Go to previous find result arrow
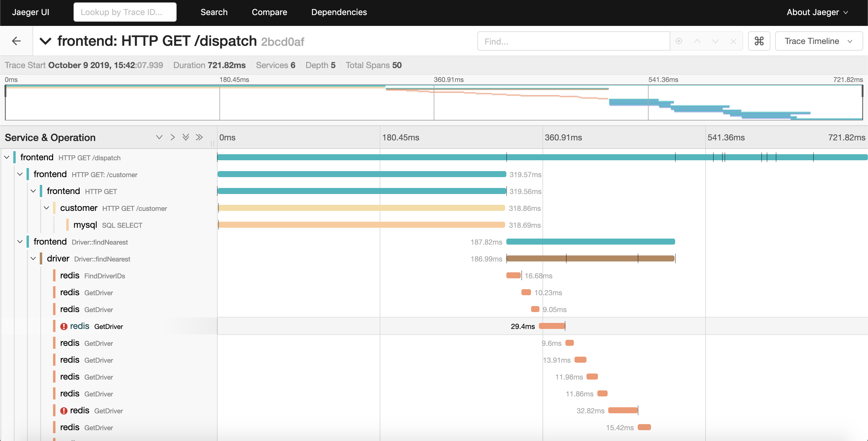Screen dimensions: 868x441 click(x=697, y=41)
